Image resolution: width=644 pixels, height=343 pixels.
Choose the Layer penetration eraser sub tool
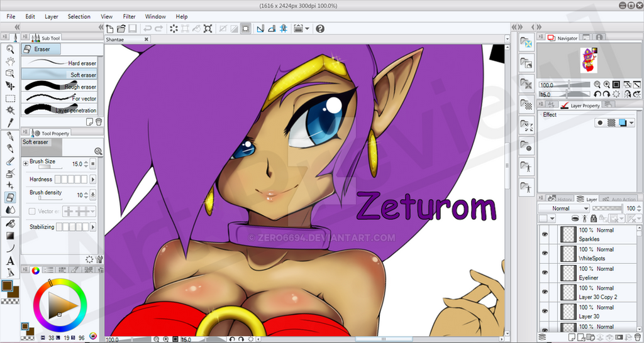[59, 110]
